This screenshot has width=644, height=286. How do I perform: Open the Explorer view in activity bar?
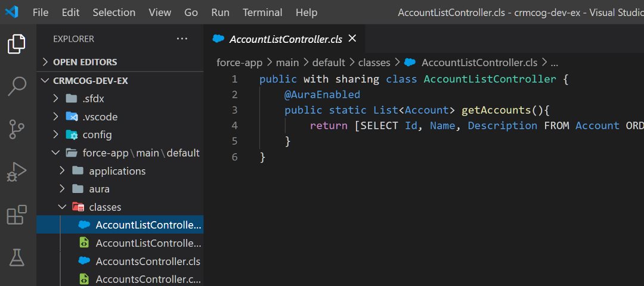(17, 44)
